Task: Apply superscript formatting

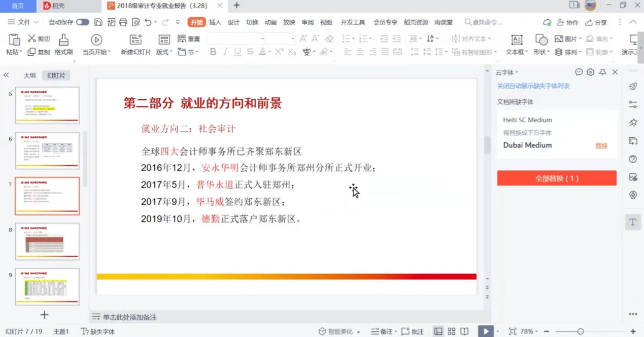Action: [x=279, y=52]
